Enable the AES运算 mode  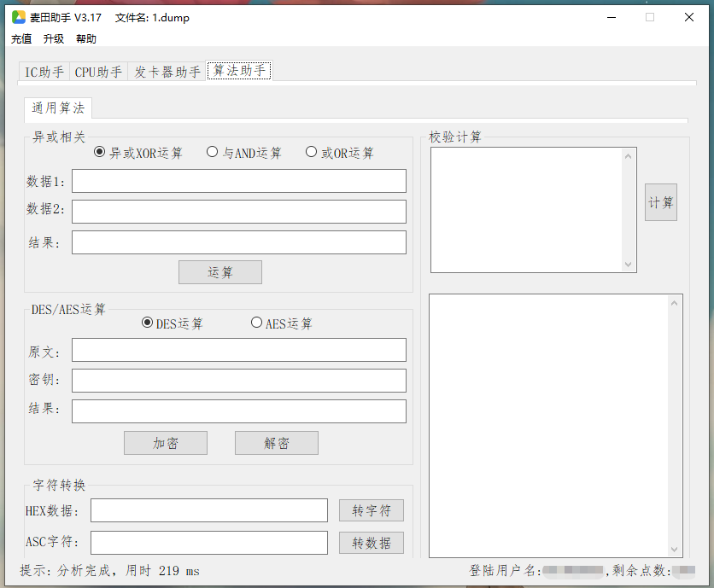pos(257,323)
